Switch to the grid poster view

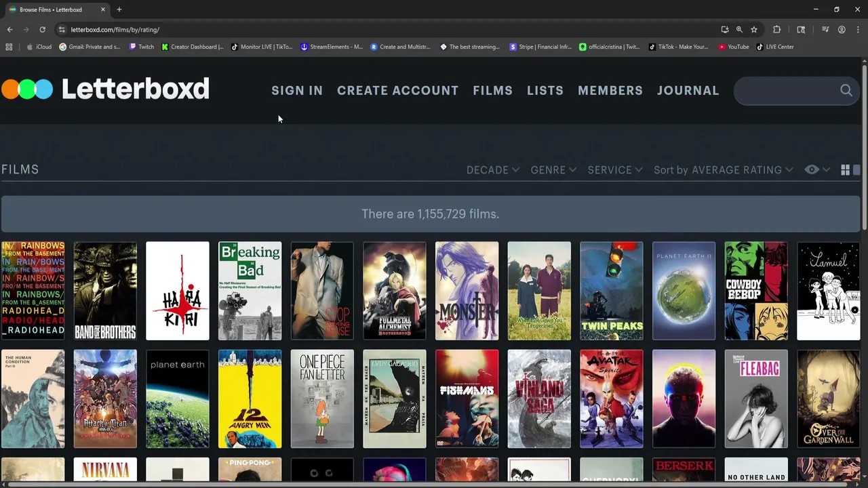(x=845, y=170)
